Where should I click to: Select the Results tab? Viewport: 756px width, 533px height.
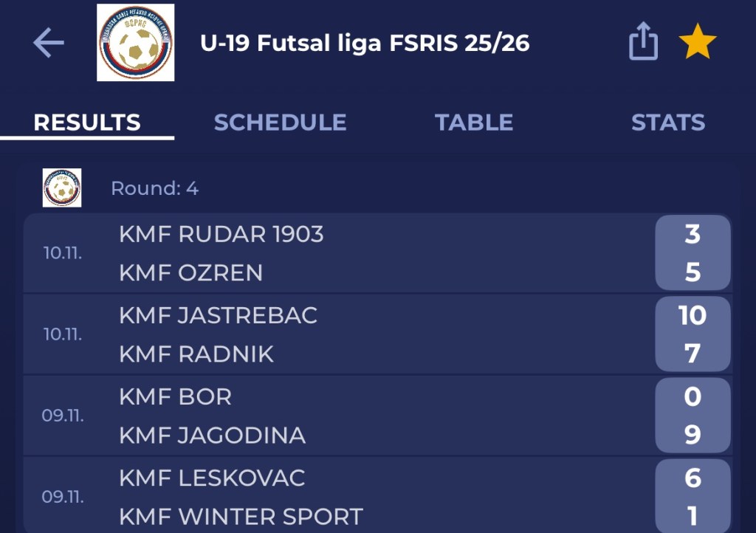coord(87,123)
